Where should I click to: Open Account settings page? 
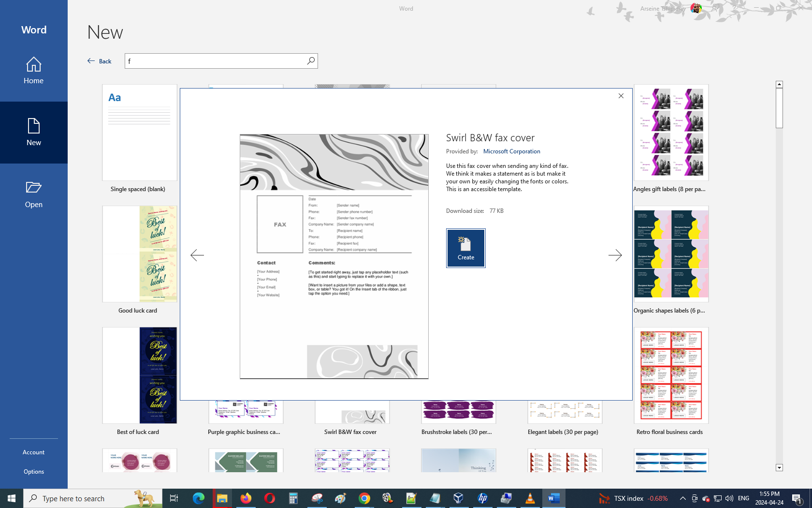tap(34, 452)
